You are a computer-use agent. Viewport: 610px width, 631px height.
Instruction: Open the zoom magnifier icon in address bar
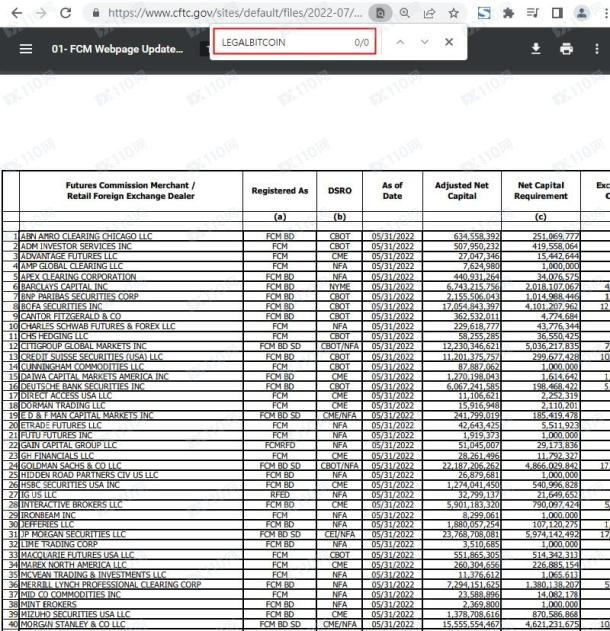point(405,14)
